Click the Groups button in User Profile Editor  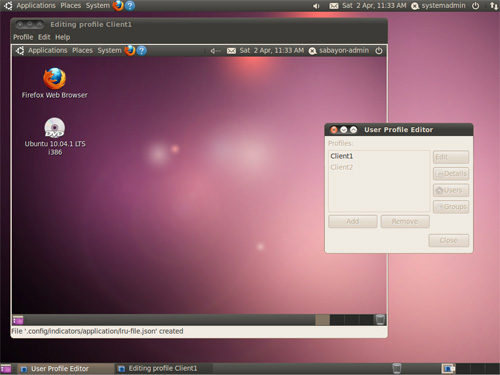451,207
